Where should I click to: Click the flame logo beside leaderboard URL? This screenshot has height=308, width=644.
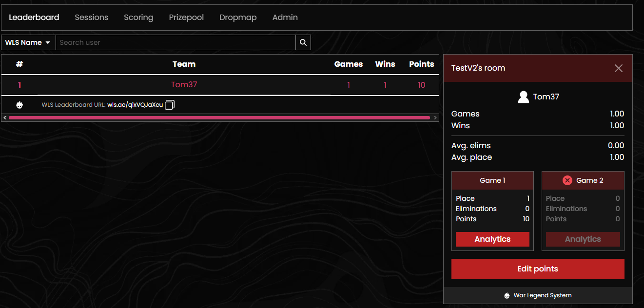[x=20, y=105]
